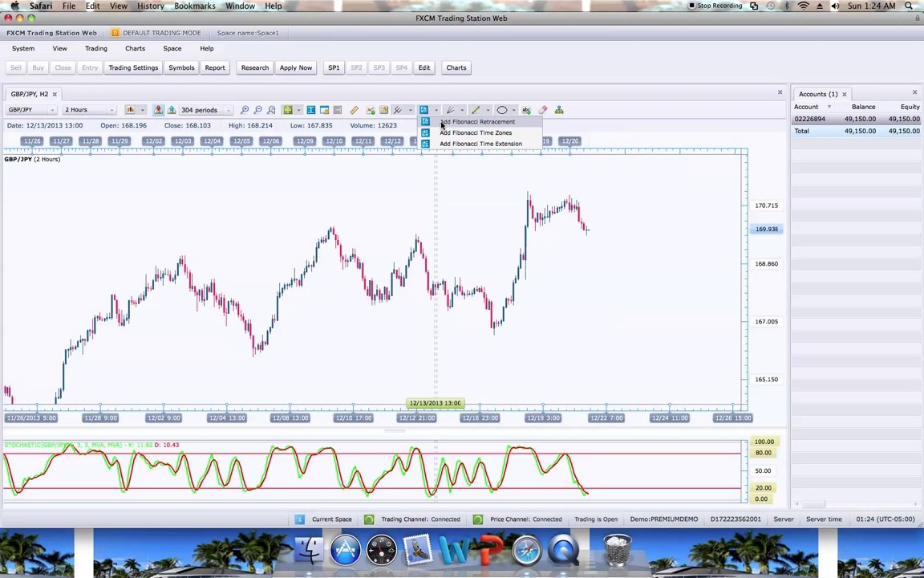Expand the channel lines tool dropdown arrow

click(x=410, y=110)
